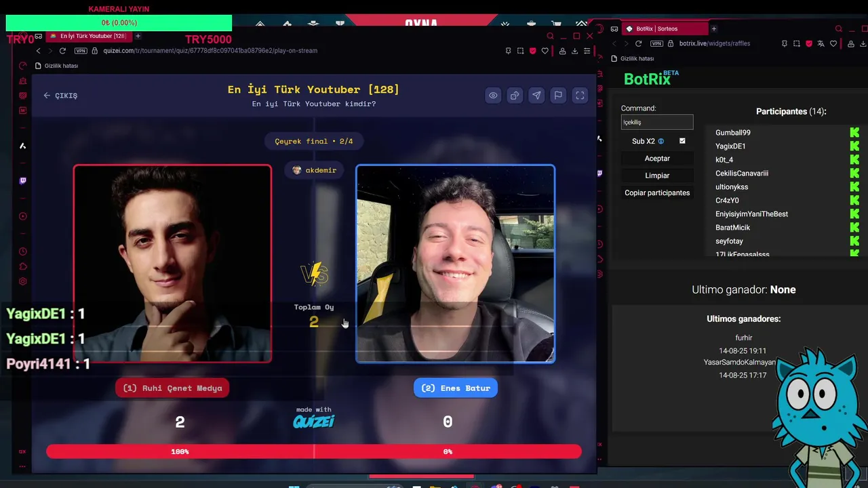
Task: Switch to En İyi Türk Youtuber tab
Action: [88, 36]
